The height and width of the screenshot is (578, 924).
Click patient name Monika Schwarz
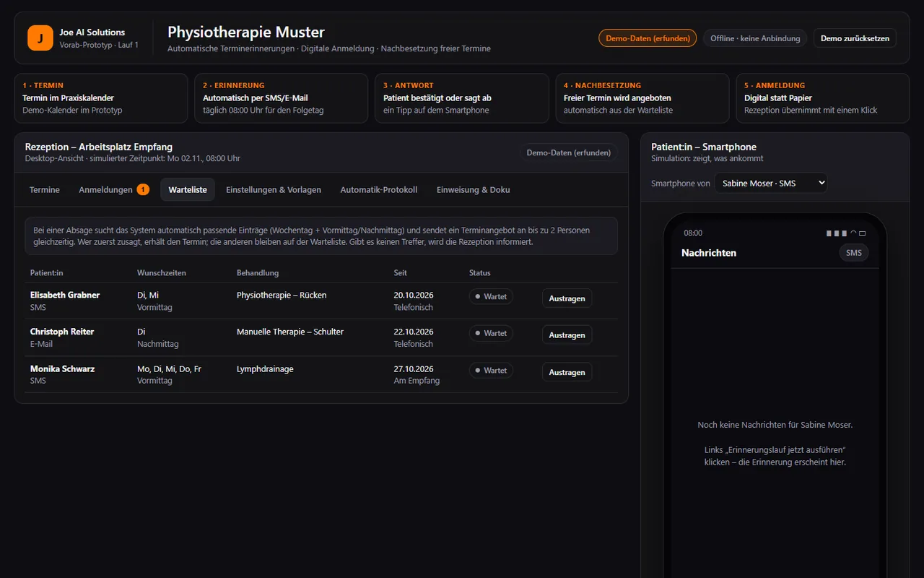click(62, 368)
